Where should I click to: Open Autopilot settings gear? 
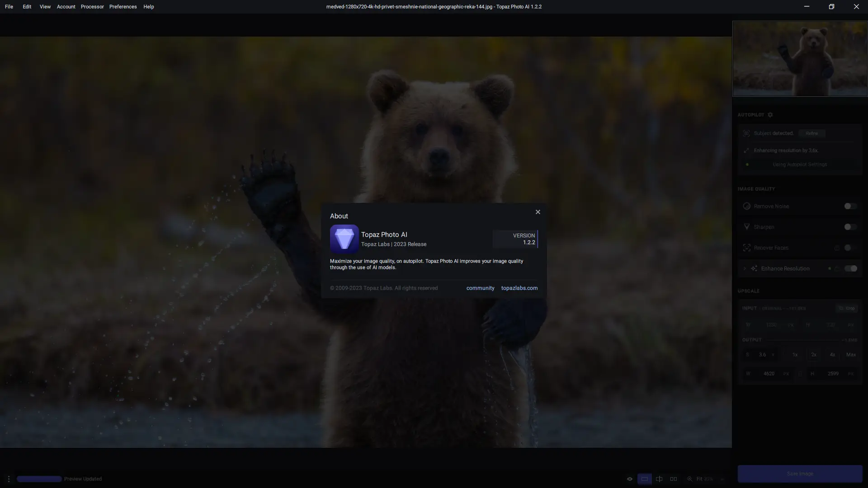click(770, 115)
